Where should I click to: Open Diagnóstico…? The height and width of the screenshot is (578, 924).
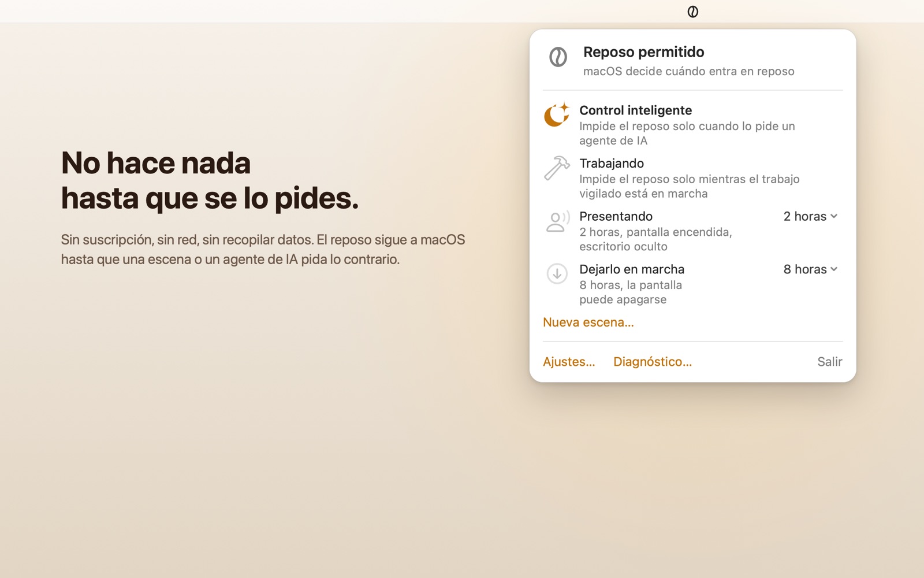pos(653,361)
